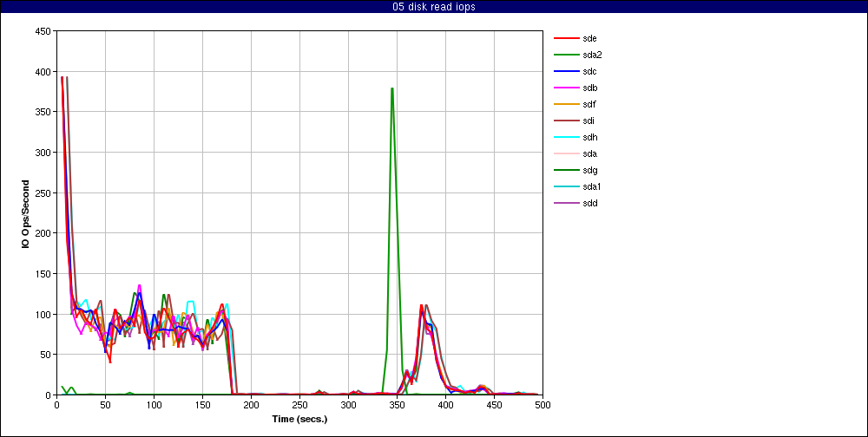The image size is (868, 437).
Task: Select the sdi legend label text
Action: (589, 121)
